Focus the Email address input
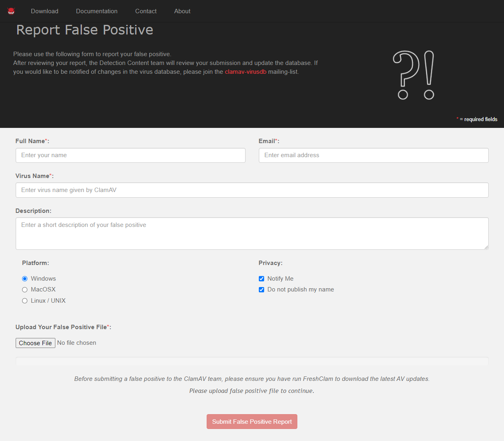 point(374,155)
